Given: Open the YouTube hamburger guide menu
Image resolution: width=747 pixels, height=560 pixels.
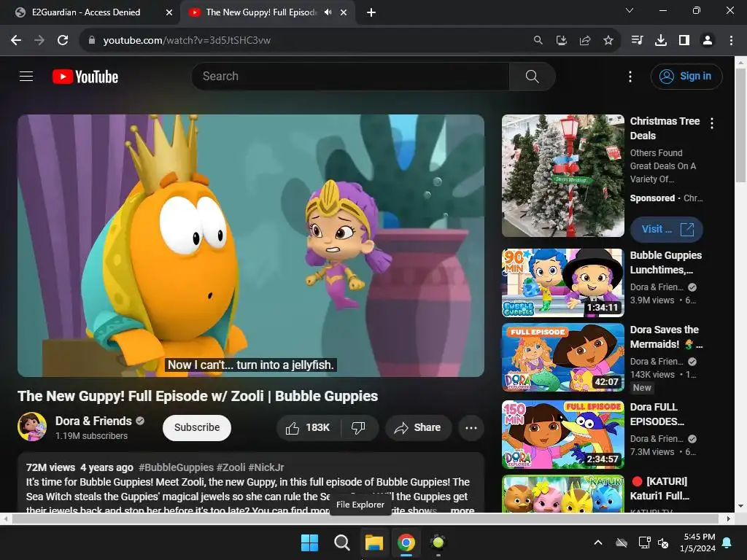Looking at the screenshot, I should pos(26,76).
